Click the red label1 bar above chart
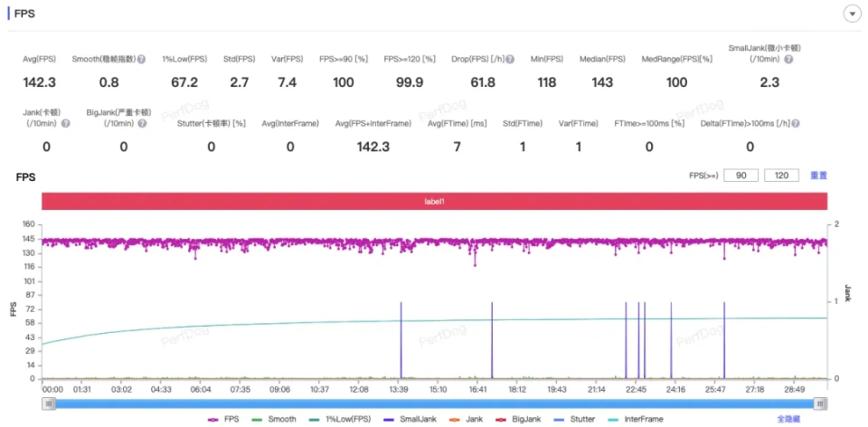The width and height of the screenshot is (868, 427). [x=435, y=201]
